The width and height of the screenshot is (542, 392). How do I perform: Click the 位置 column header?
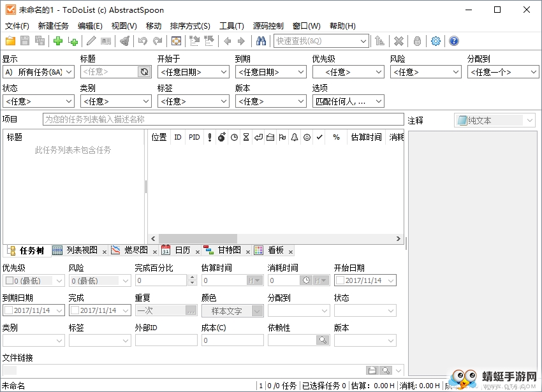(159, 137)
